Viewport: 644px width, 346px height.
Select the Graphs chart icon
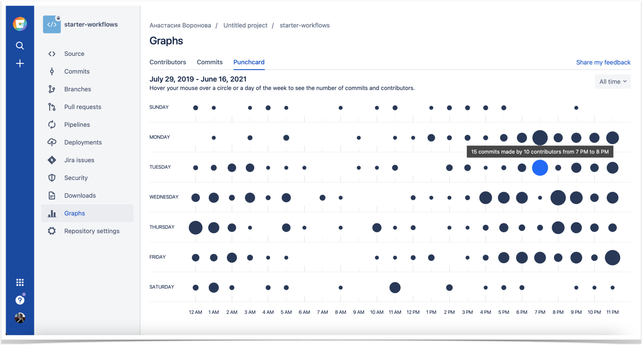click(52, 213)
